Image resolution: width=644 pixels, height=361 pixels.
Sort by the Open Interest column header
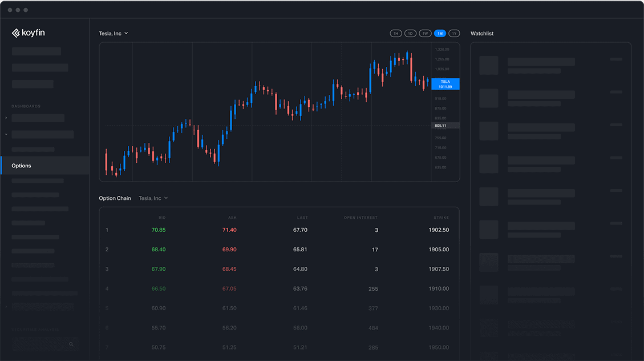coord(361,218)
